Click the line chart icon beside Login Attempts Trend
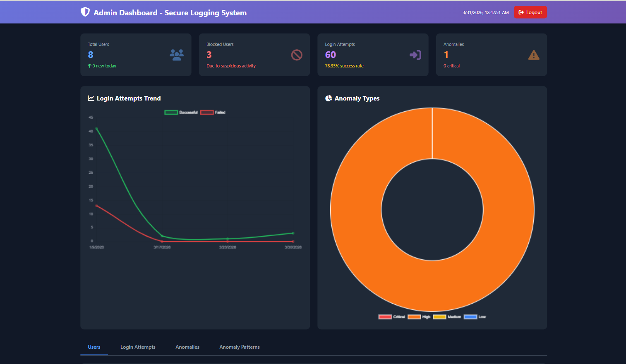Image resolution: width=626 pixels, height=364 pixels. click(91, 98)
